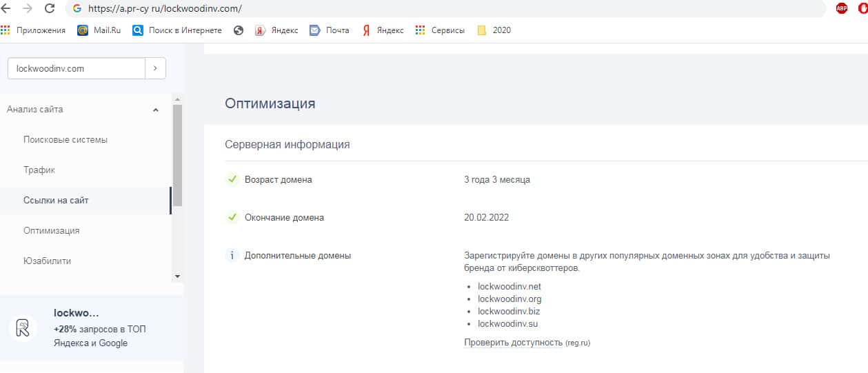Reload the page with refresh icon

pyautogui.click(x=50, y=8)
